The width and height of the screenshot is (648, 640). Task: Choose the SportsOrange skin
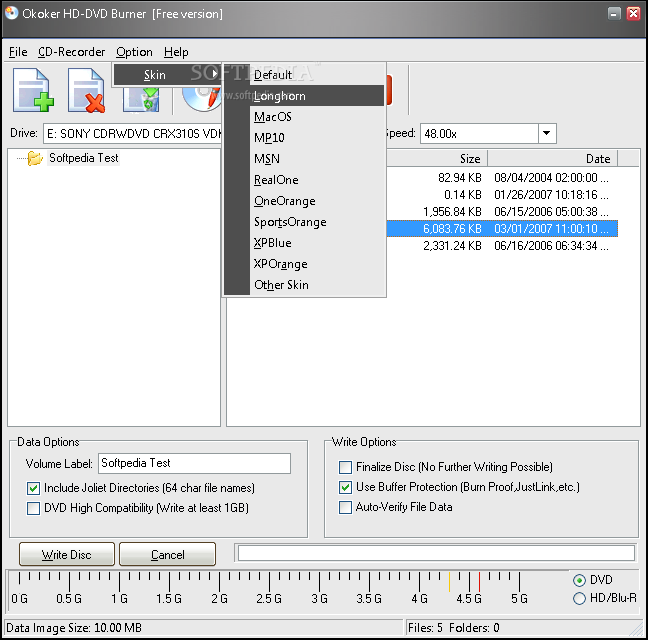305,222
